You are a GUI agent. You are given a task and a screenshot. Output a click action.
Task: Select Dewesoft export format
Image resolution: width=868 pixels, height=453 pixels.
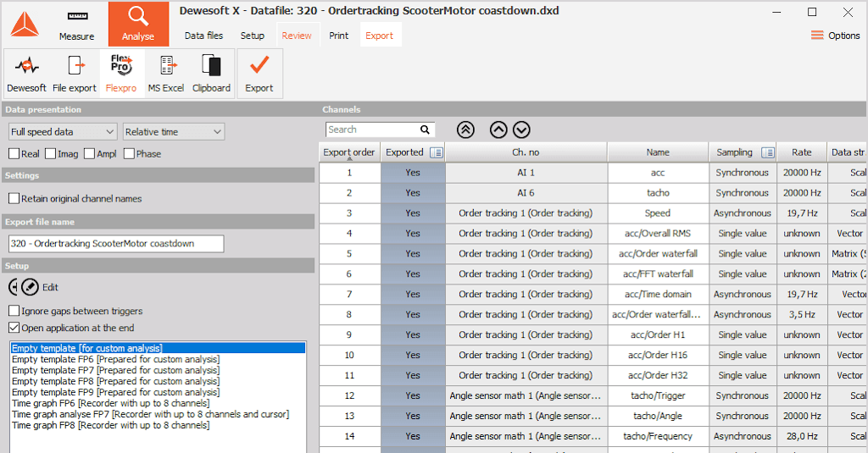coord(26,74)
